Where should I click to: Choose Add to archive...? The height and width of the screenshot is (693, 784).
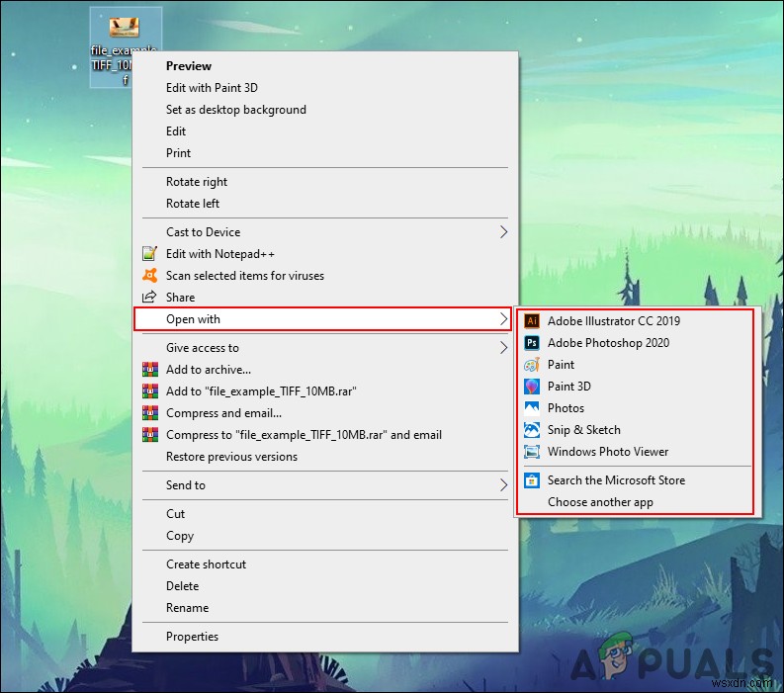(325, 370)
